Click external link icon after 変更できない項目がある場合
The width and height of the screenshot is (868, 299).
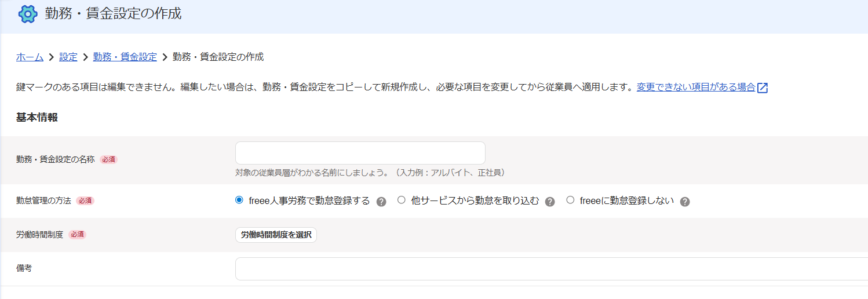763,88
